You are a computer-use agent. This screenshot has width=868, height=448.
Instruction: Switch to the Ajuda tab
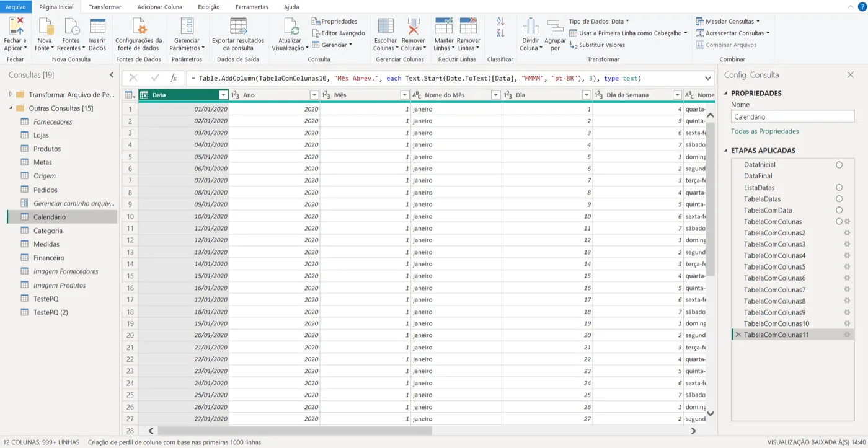pos(291,7)
